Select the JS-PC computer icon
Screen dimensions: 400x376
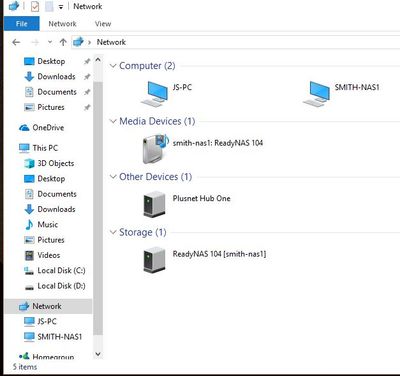[x=154, y=94]
